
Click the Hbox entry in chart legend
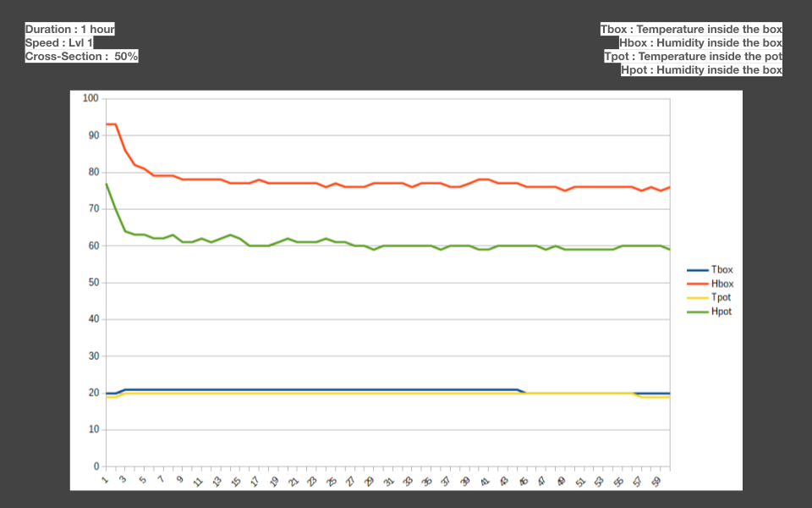coord(721,284)
